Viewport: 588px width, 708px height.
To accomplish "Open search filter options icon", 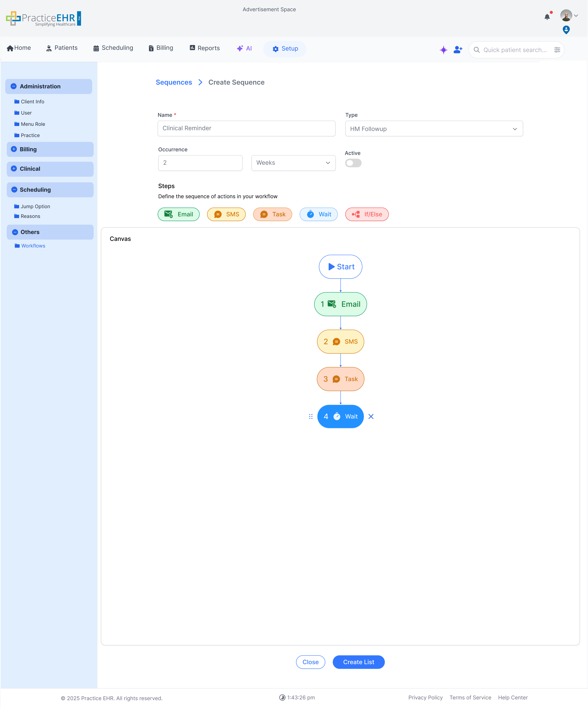I will click(x=557, y=50).
